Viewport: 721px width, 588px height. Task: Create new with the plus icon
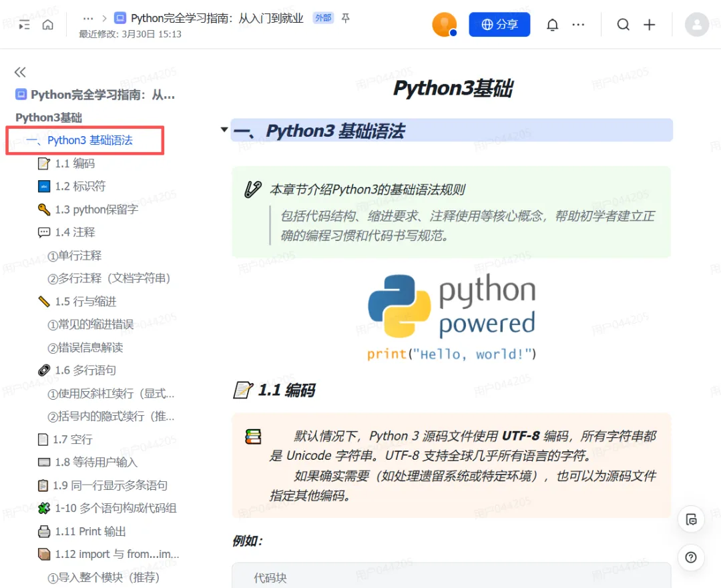point(650,25)
